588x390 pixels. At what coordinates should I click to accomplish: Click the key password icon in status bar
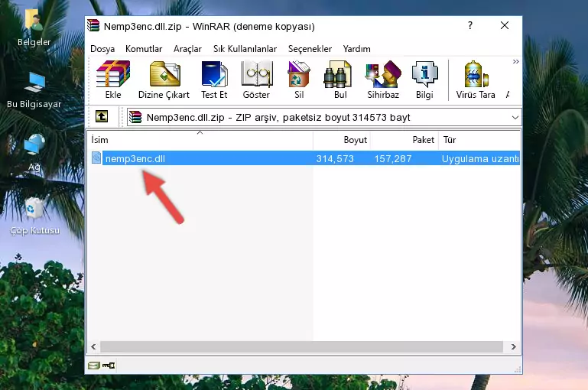[109, 366]
